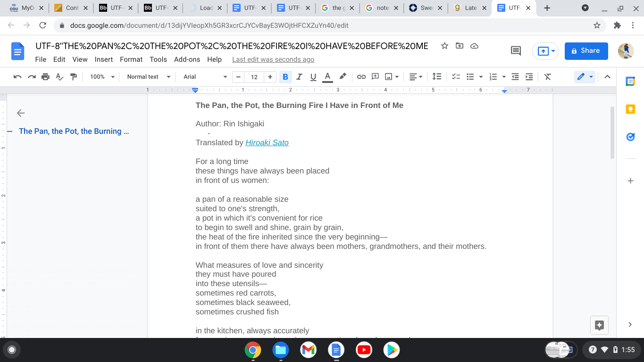
Task: Open the text color picker
Action: point(327,77)
